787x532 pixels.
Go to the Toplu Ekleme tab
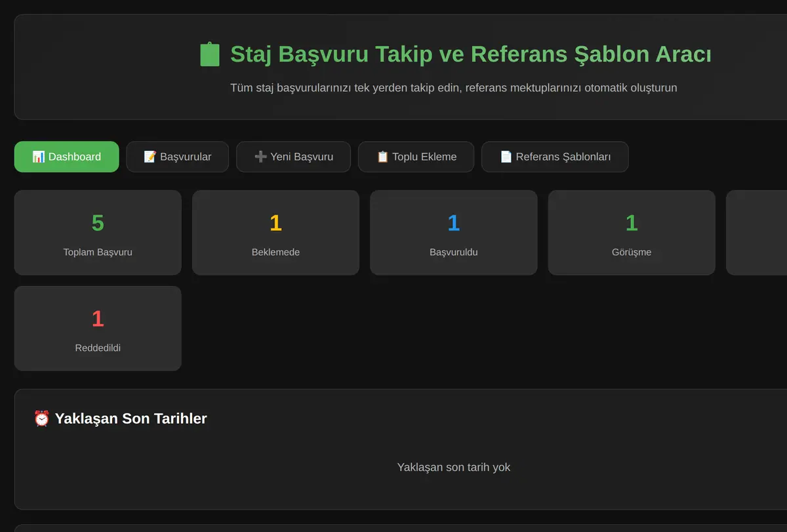pyautogui.click(x=416, y=157)
